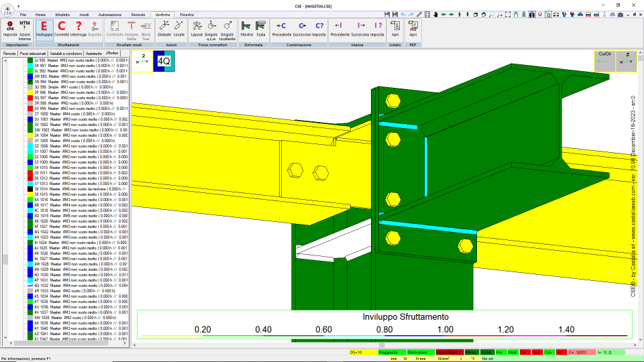Click the Imposta chk icon in Impostazioni
644x362 pixels.
[x=10, y=29]
